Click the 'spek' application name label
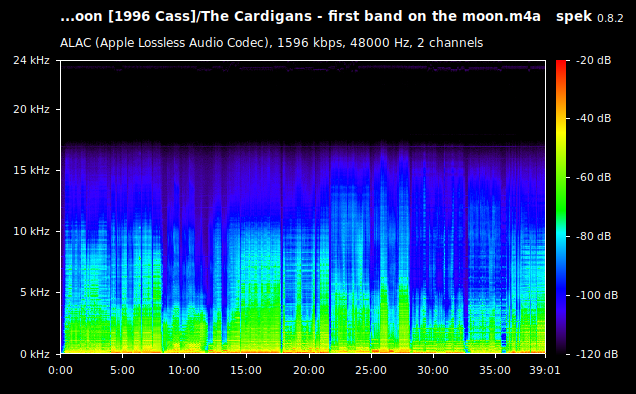The image size is (636, 394). tap(574, 17)
